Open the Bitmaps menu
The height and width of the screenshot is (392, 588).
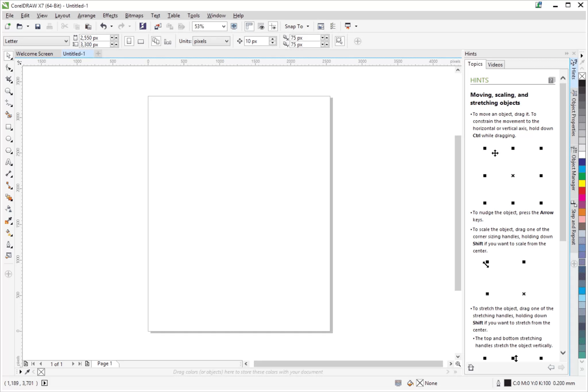coord(134,15)
